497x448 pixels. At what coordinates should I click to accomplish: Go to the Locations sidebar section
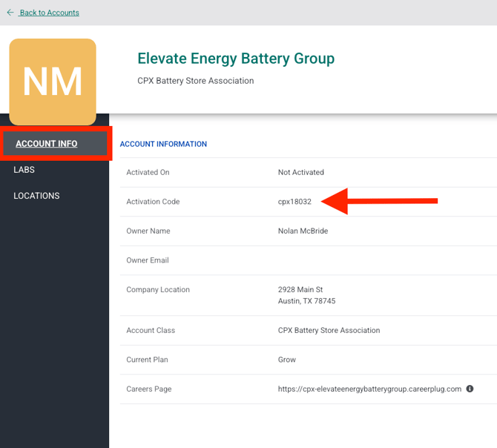(x=36, y=196)
